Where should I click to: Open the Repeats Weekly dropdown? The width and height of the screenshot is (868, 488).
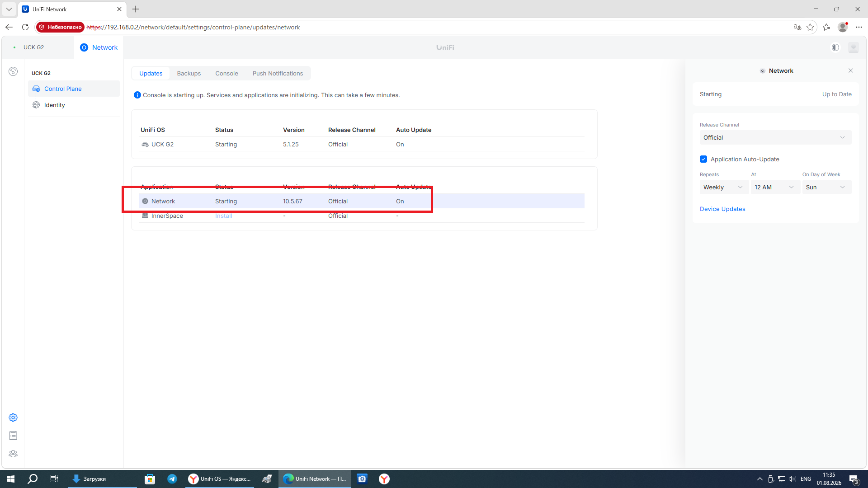coord(724,187)
